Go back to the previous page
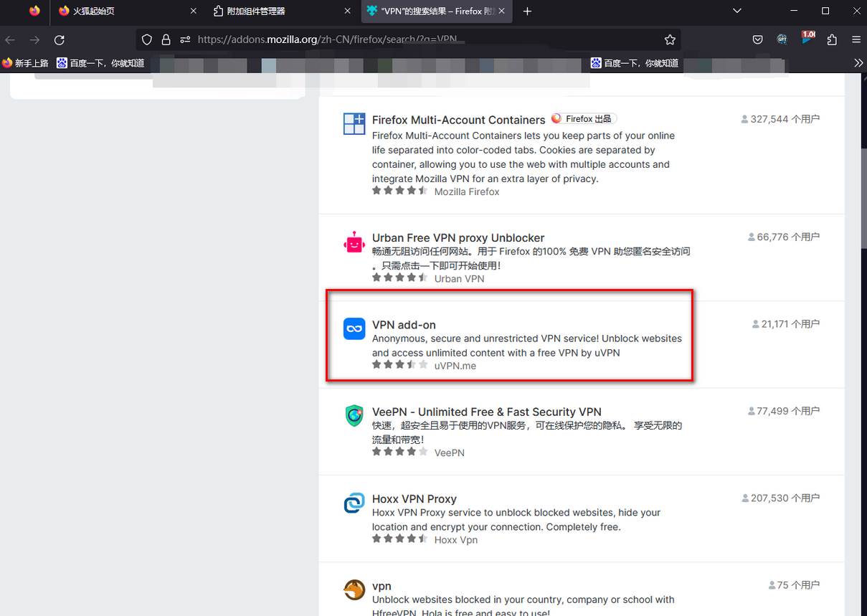The image size is (867, 616). tap(11, 39)
